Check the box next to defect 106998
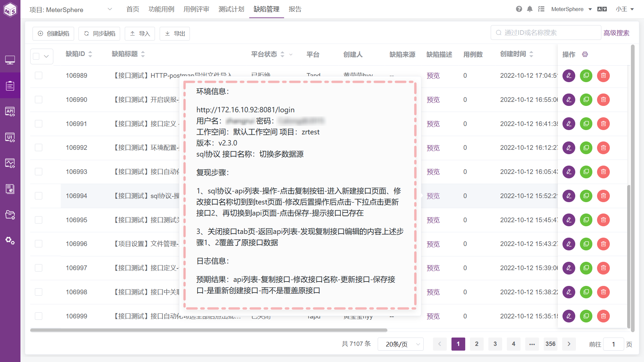Image resolution: width=644 pixels, height=362 pixels. pyautogui.click(x=39, y=292)
